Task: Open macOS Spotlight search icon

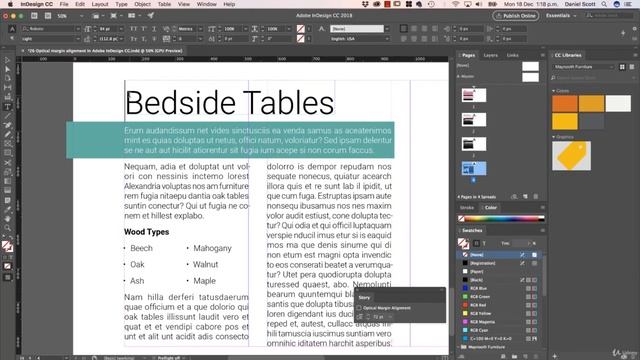Action: point(604,4)
